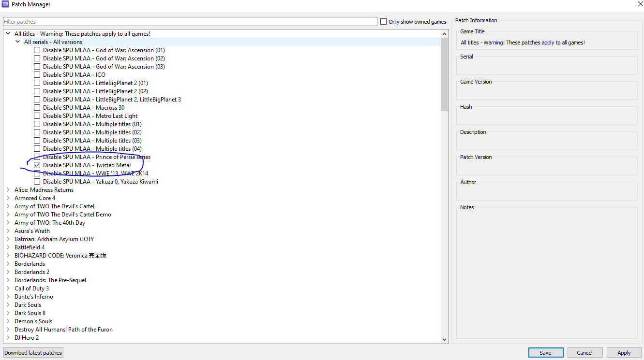Expand Call of Duty 3 entry
644x360 pixels.
coord(8,288)
